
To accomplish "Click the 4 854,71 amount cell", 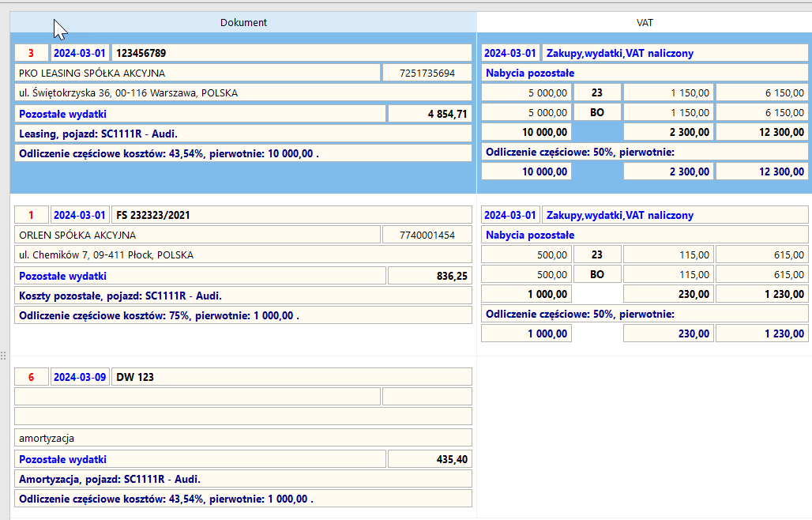I will [x=430, y=114].
